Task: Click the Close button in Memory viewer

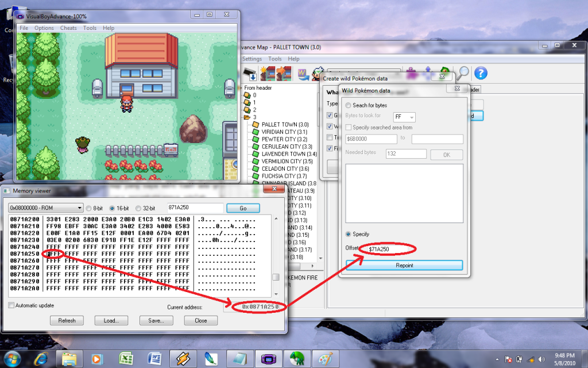Action: click(200, 321)
